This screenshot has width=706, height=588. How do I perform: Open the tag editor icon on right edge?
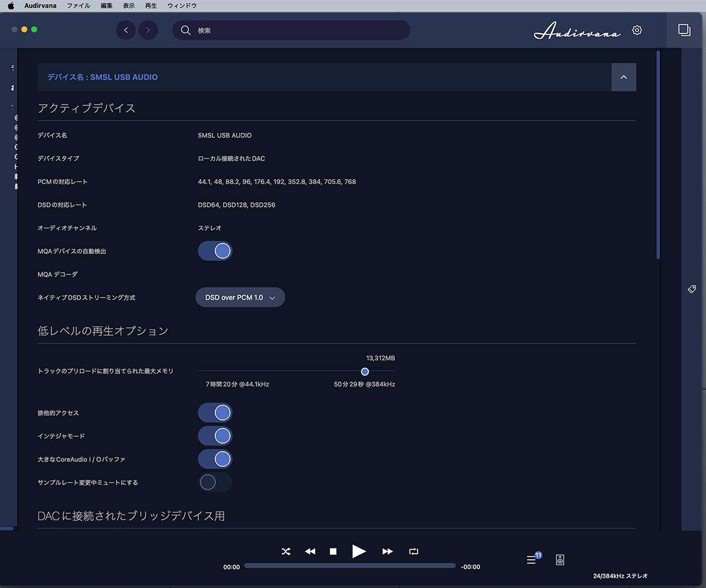point(692,289)
